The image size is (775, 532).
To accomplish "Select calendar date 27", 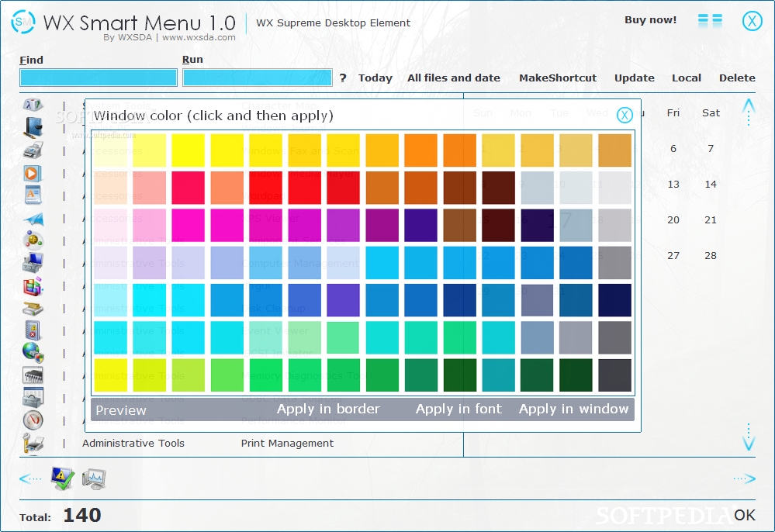I will click(x=673, y=255).
